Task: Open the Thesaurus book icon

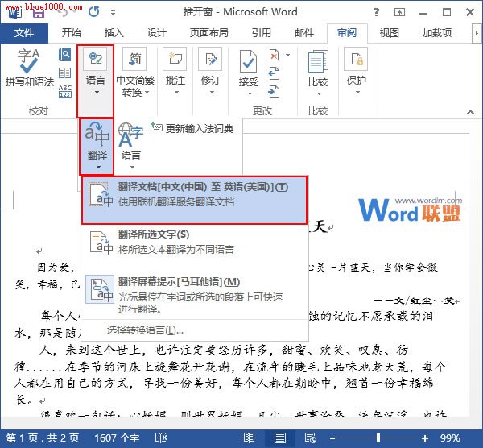Action: [x=65, y=73]
